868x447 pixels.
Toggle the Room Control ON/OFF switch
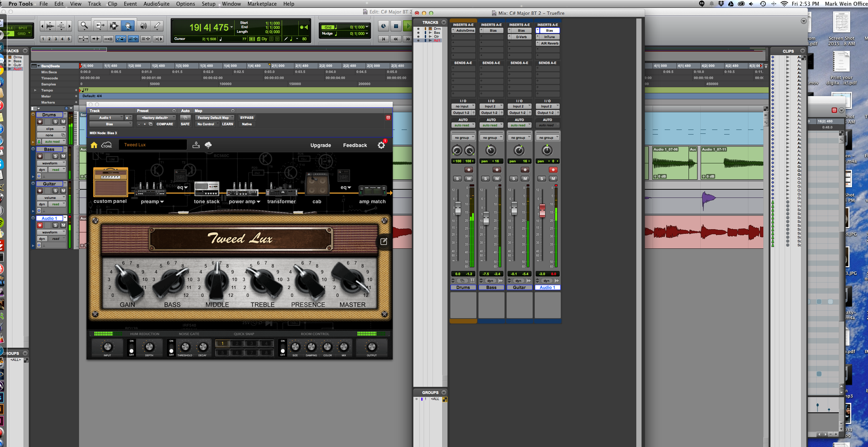(x=283, y=348)
